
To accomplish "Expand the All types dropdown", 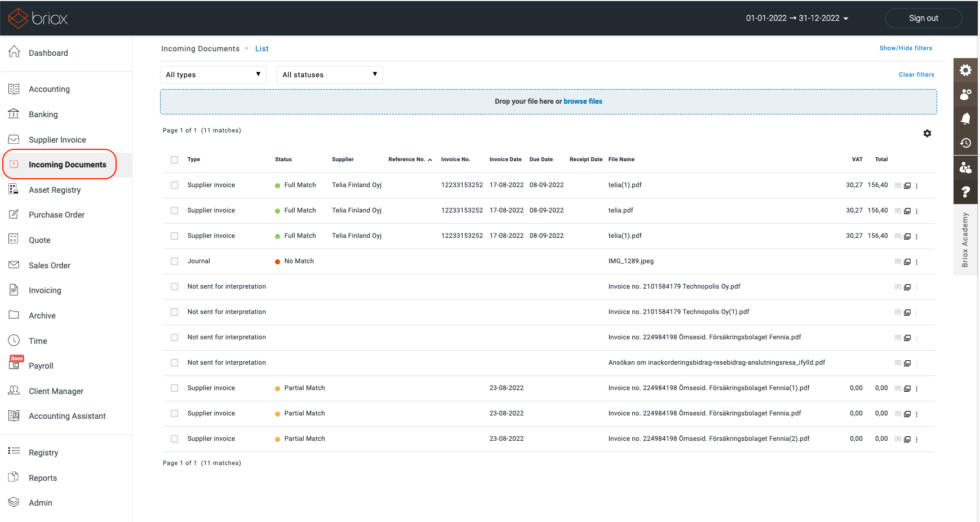I will click(x=213, y=75).
